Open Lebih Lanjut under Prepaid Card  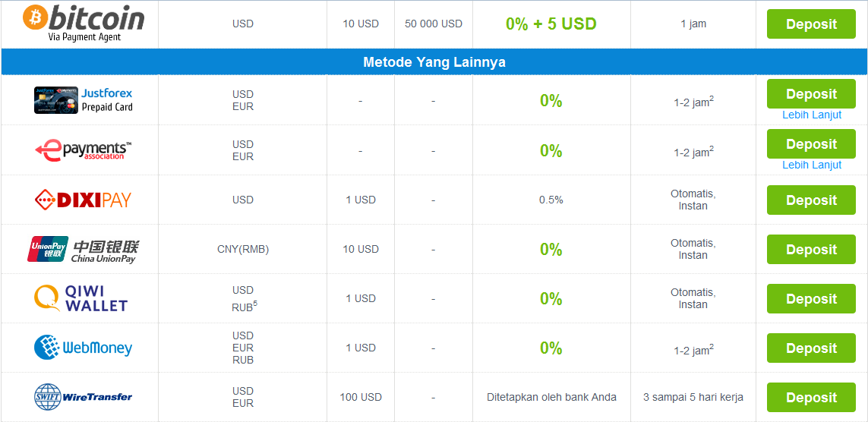point(812,115)
